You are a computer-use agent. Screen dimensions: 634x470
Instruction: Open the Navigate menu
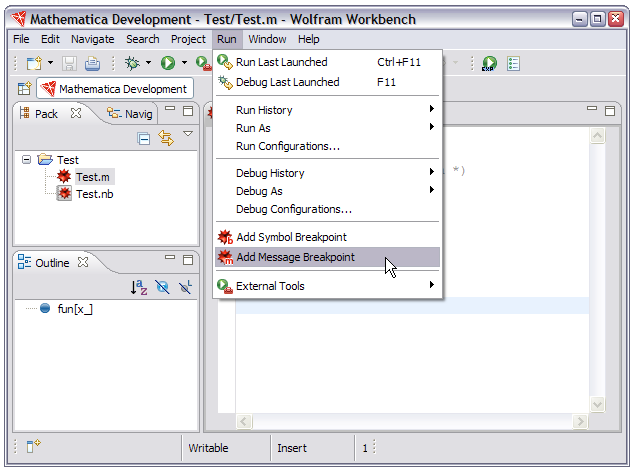pos(93,39)
